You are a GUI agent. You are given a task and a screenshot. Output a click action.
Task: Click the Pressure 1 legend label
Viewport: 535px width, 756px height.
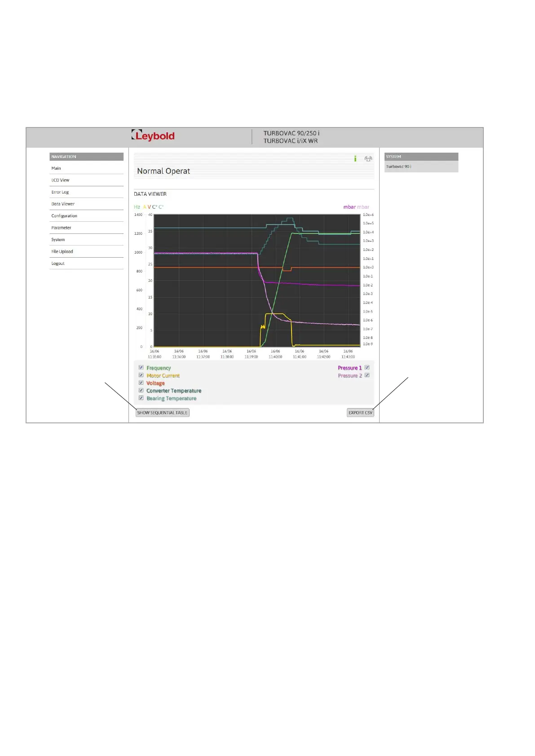point(349,368)
